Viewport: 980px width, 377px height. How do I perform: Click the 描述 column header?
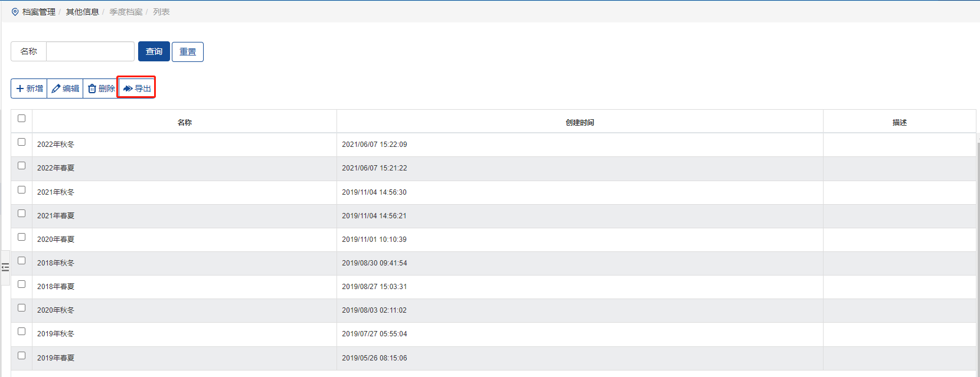coord(899,122)
